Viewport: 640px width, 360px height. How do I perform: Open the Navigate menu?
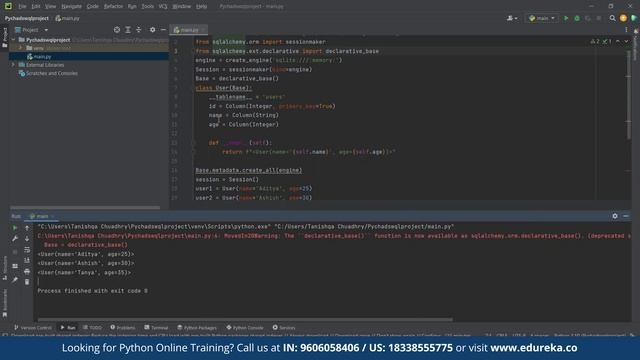71,6
